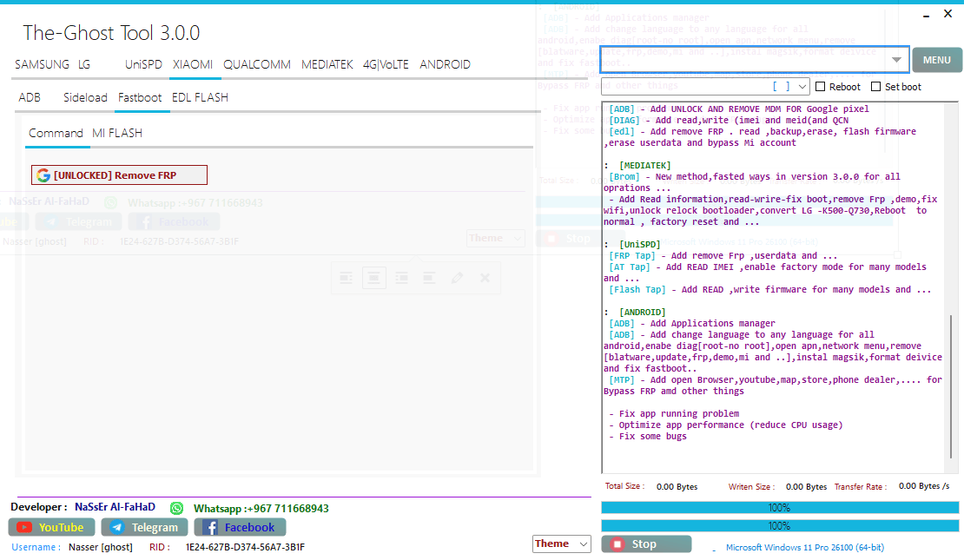The image size is (964, 560).
Task: Open the Facebook page button
Action: (240, 527)
